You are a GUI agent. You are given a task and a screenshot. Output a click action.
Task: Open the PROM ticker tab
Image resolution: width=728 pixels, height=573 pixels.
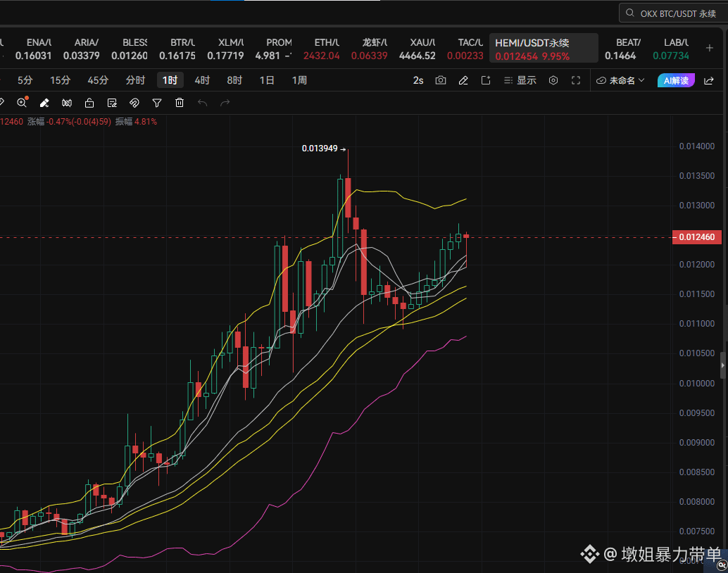click(273, 49)
